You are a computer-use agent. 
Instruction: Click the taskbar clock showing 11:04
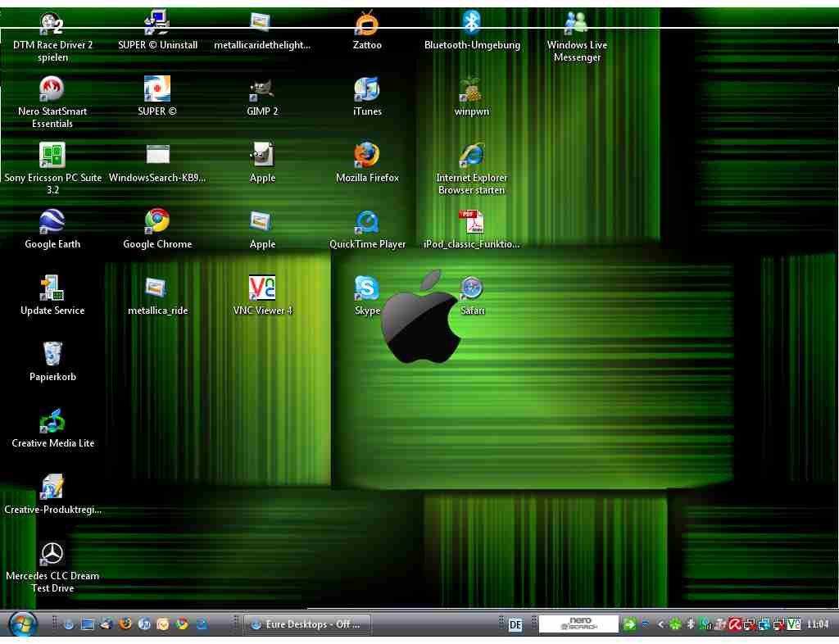[x=818, y=624]
